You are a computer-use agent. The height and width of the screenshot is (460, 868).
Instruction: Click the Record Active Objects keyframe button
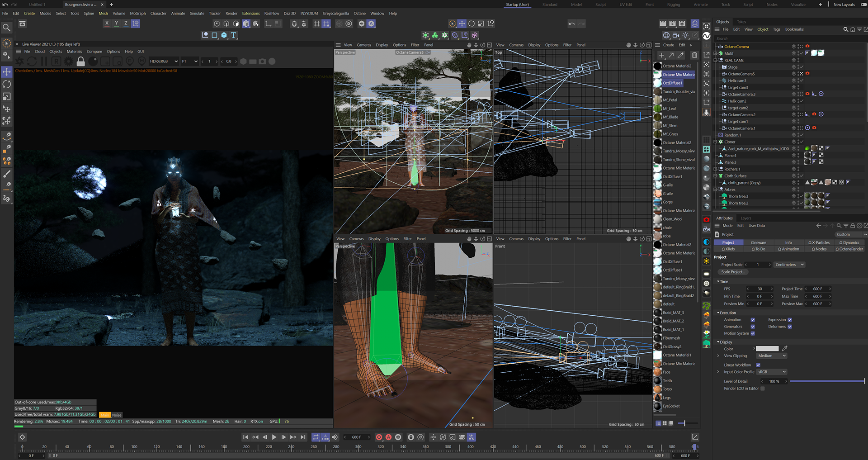[379, 437]
